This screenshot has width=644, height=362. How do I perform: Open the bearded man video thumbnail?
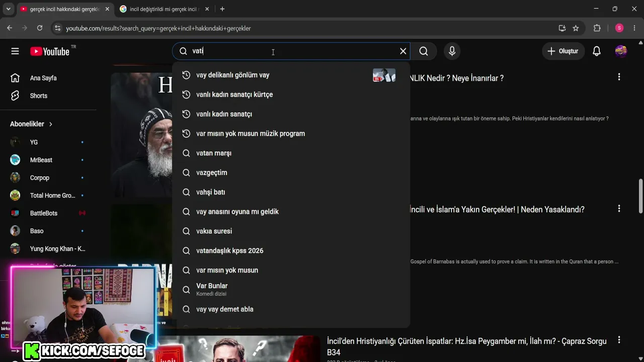tap(141, 135)
